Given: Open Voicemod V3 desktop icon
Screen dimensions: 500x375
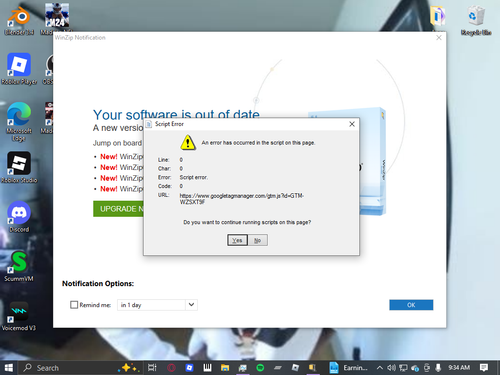Looking at the screenshot, I should point(19,316).
